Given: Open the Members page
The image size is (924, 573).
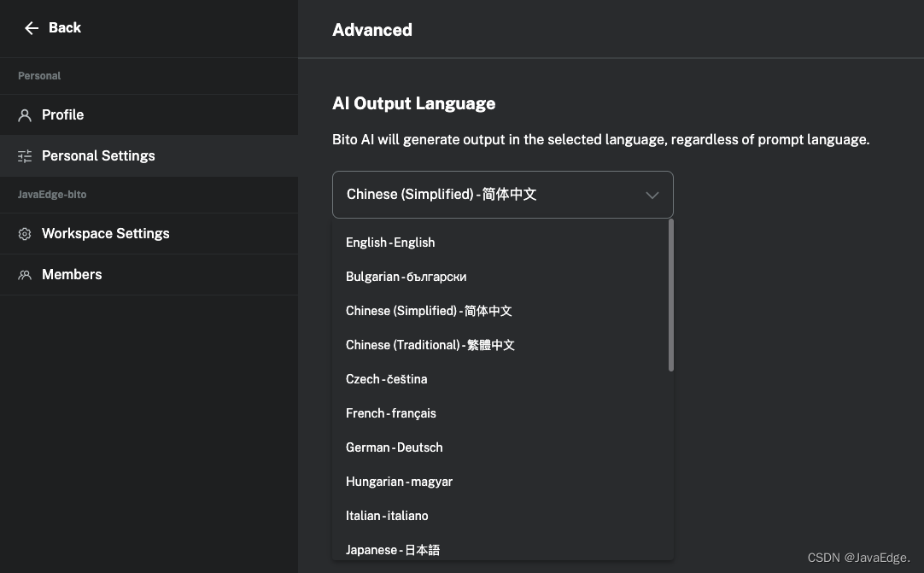Looking at the screenshot, I should click(149, 275).
